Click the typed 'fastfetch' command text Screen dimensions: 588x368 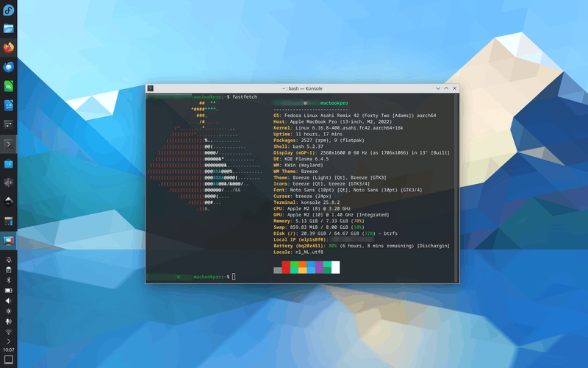[x=245, y=97]
